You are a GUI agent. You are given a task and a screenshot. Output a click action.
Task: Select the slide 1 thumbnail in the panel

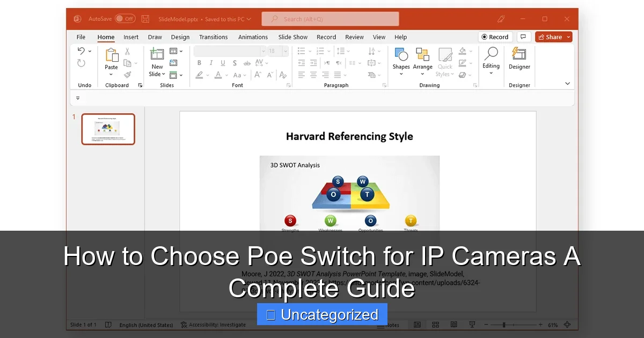[x=108, y=129]
